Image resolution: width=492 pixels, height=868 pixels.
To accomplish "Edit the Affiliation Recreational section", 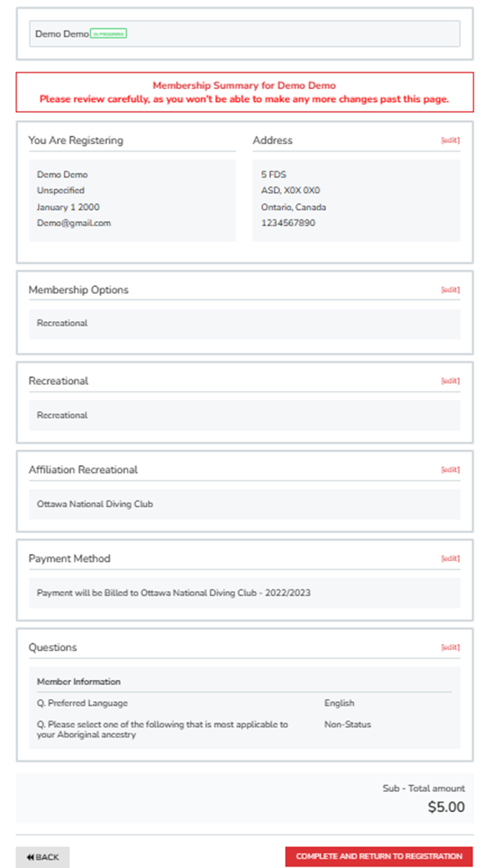I will click(450, 470).
